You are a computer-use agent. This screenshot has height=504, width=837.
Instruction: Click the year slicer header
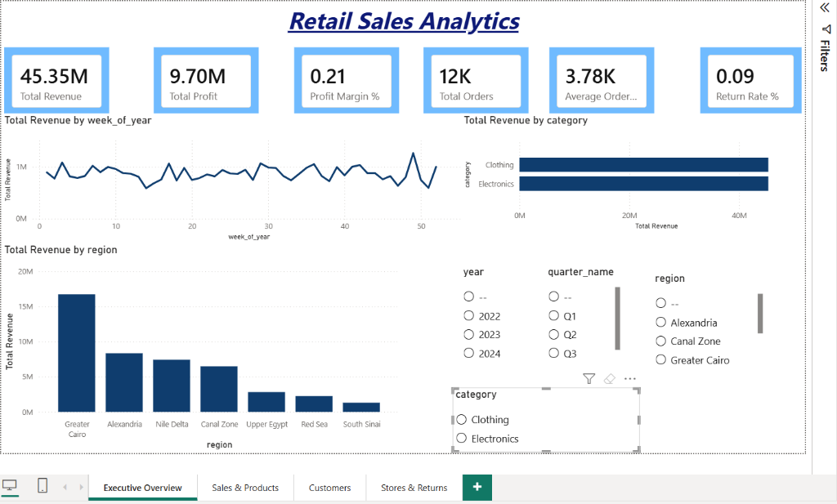[x=473, y=272]
